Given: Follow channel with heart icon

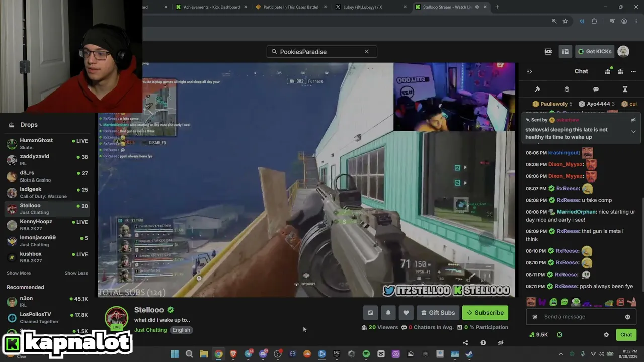Looking at the screenshot, I should [406, 313].
